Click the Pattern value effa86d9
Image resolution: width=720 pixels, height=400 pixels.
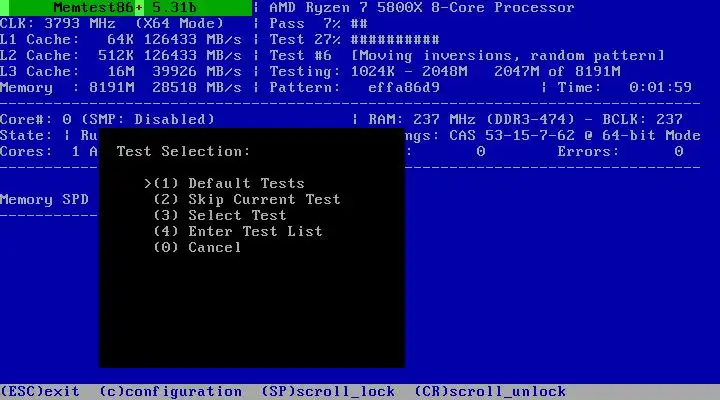404,87
